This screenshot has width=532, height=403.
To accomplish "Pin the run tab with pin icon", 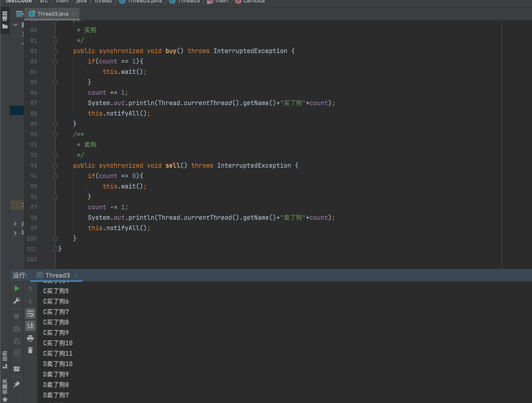I will 17,384.
